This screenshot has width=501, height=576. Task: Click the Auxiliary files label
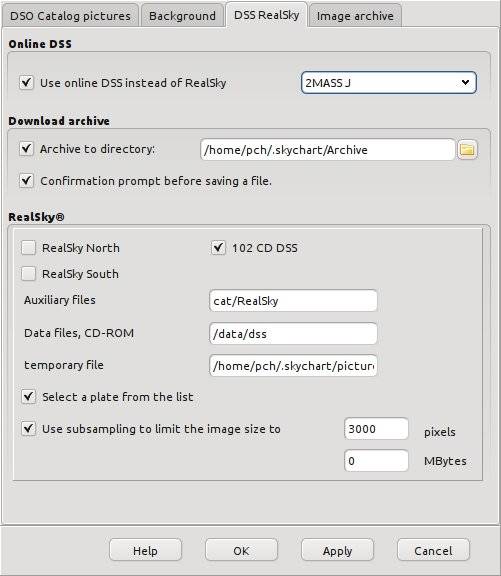tap(60, 300)
